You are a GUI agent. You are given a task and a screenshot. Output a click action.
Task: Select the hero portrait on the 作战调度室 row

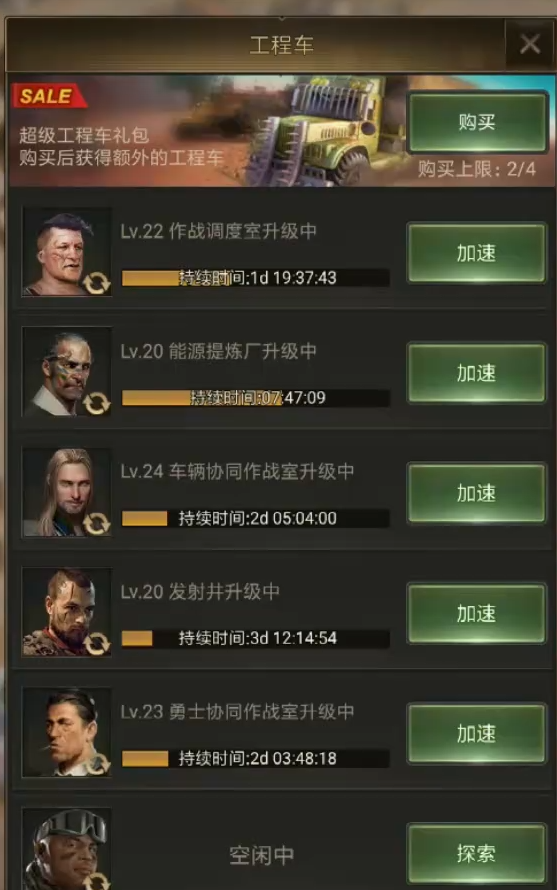tap(66, 252)
